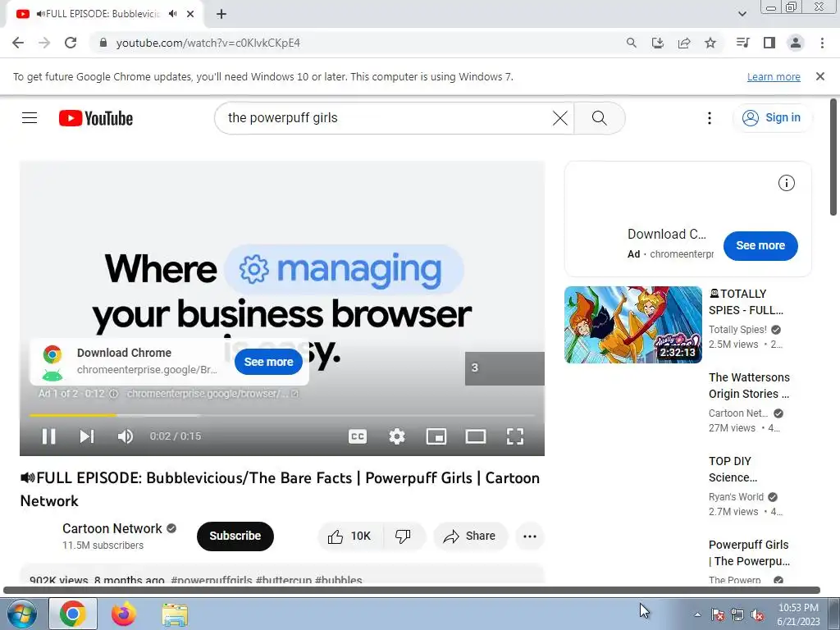This screenshot has height=630, width=840.
Task: Go to YouTube home via logo
Action: click(x=96, y=118)
